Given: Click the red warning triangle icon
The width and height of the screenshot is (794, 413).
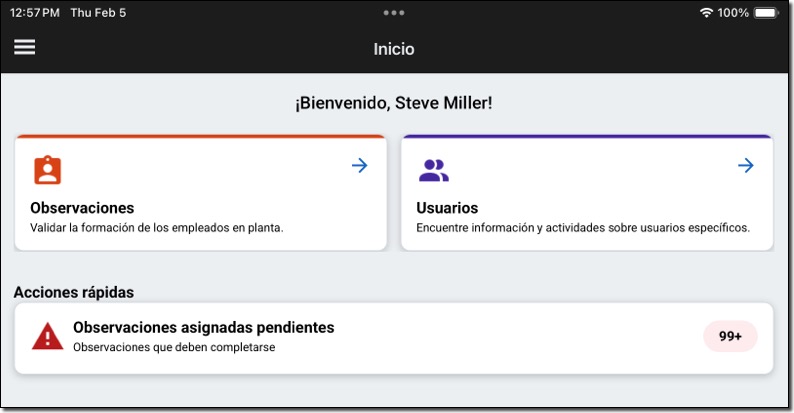Looking at the screenshot, I should (x=48, y=336).
